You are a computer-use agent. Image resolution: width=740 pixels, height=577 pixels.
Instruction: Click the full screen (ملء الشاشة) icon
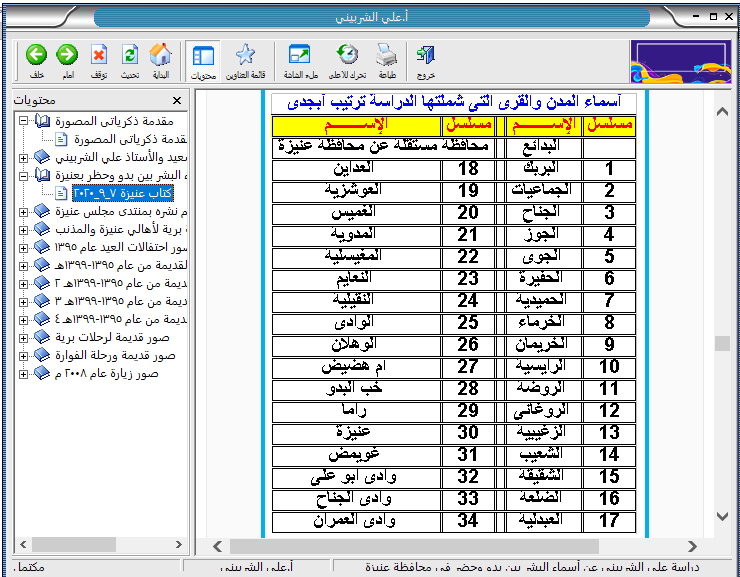coord(299,55)
